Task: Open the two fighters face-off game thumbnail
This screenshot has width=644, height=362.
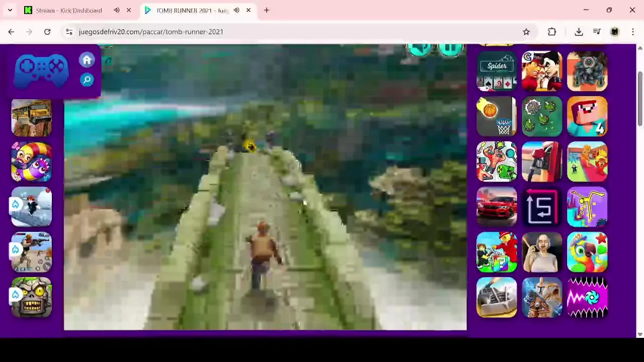Action: click(542, 71)
